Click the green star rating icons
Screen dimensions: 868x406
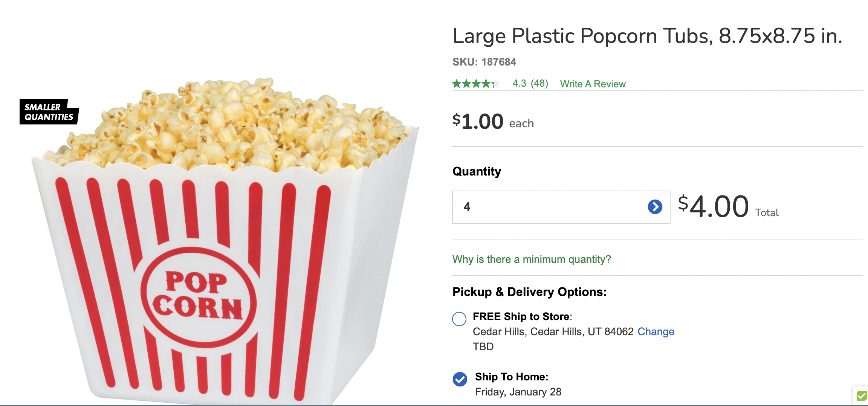[x=476, y=84]
